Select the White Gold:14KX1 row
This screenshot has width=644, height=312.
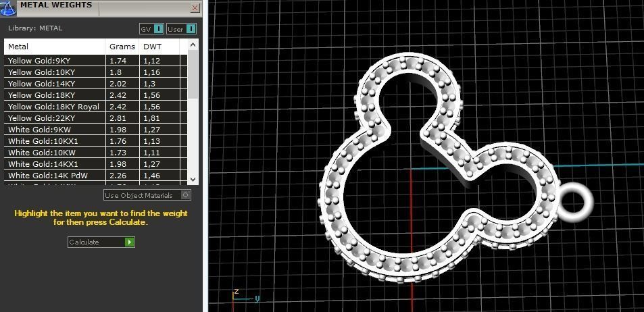[96, 164]
